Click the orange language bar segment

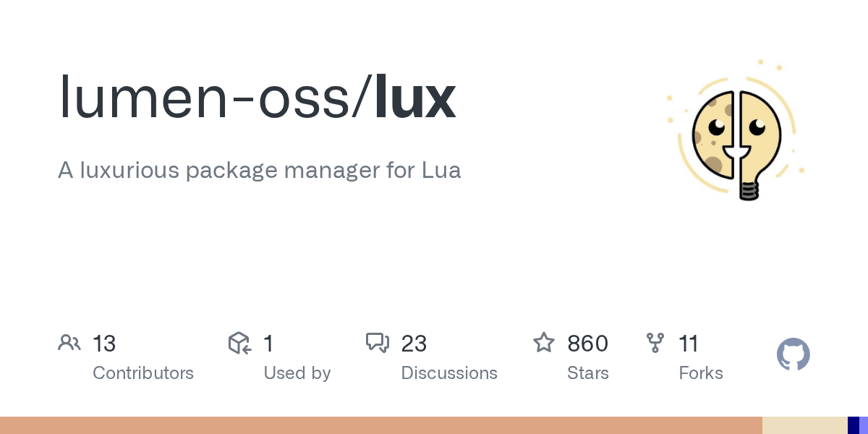click(380, 425)
